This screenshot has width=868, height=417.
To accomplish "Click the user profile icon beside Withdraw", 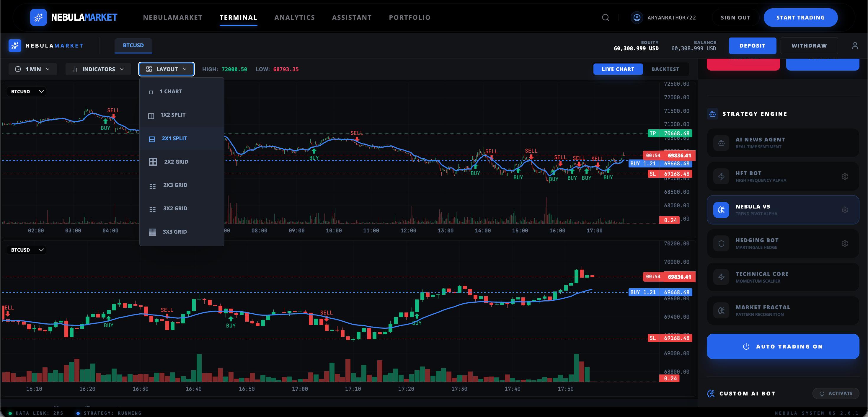I will (855, 45).
